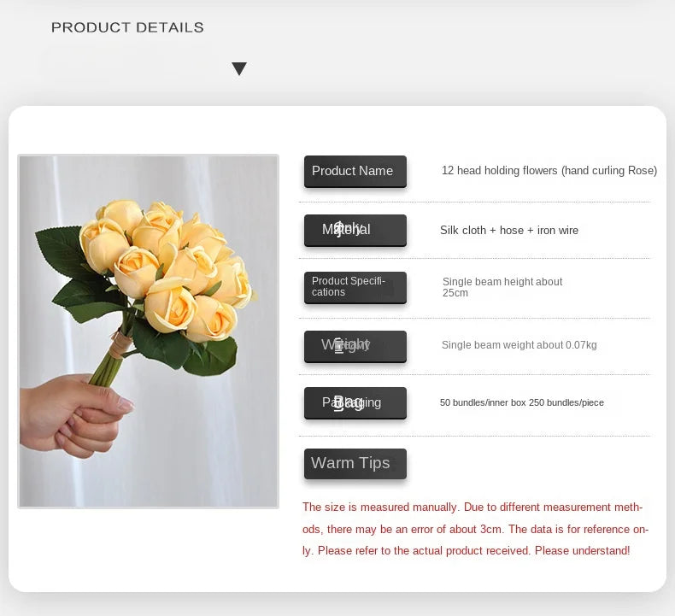Click the Weight label button

355,345
